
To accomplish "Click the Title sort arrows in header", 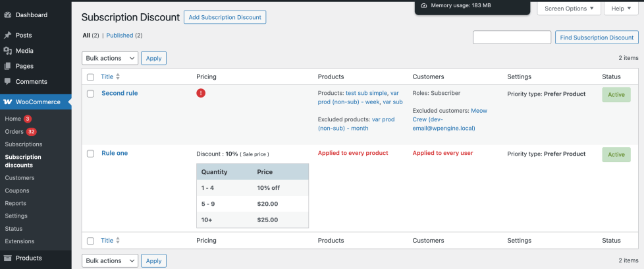I will tap(118, 76).
